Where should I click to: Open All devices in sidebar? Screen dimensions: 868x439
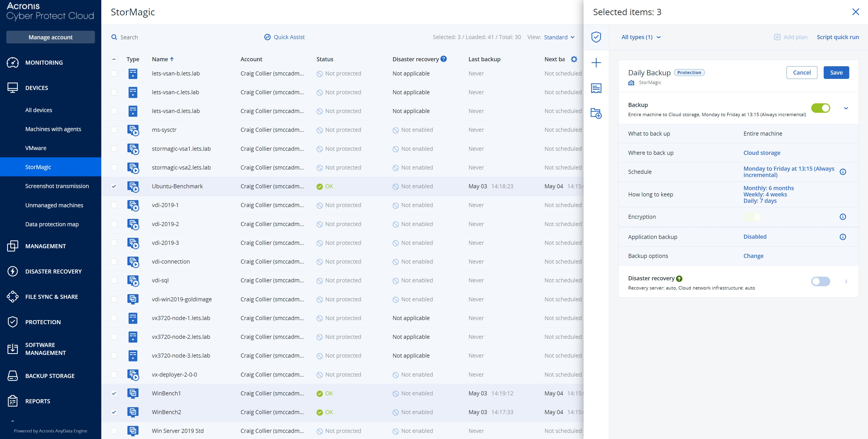(x=39, y=110)
